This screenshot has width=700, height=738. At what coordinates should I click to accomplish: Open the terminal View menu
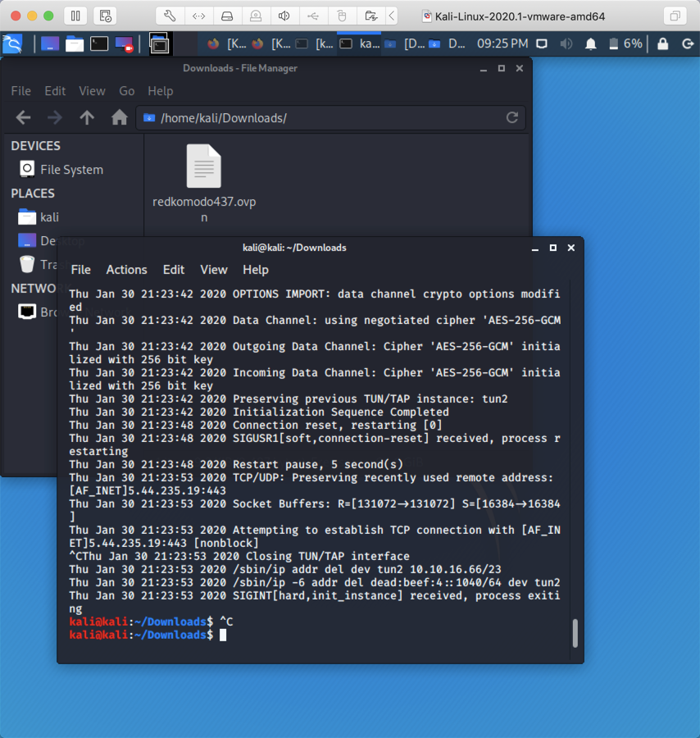pos(213,270)
